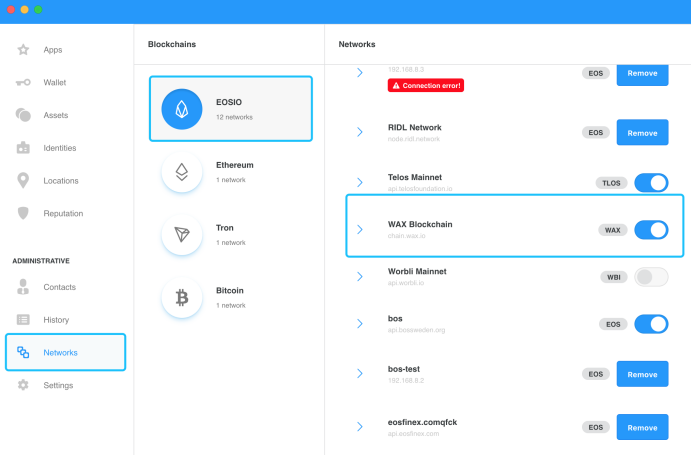Click the api.bossweden.org host text
The height and width of the screenshot is (455, 692).
tap(417, 330)
